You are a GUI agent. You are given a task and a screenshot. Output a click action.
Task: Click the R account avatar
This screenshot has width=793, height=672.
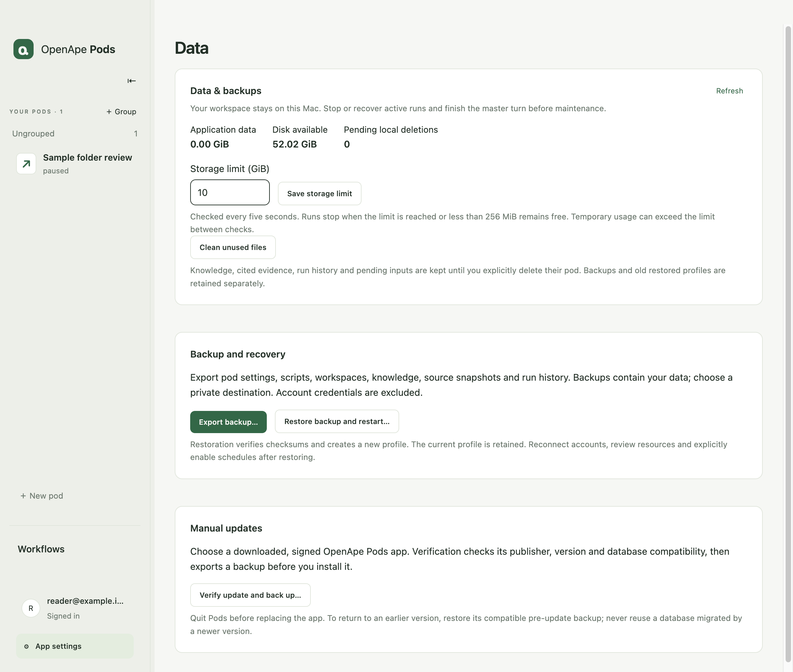click(31, 608)
